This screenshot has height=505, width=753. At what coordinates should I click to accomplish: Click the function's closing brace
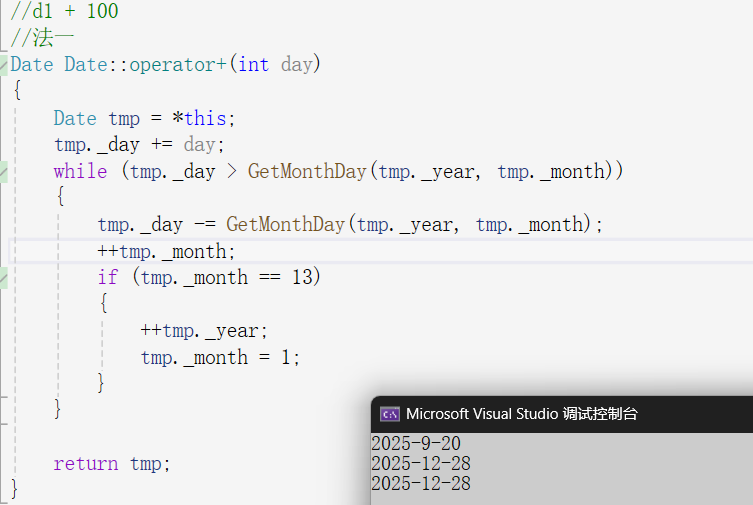point(14,489)
